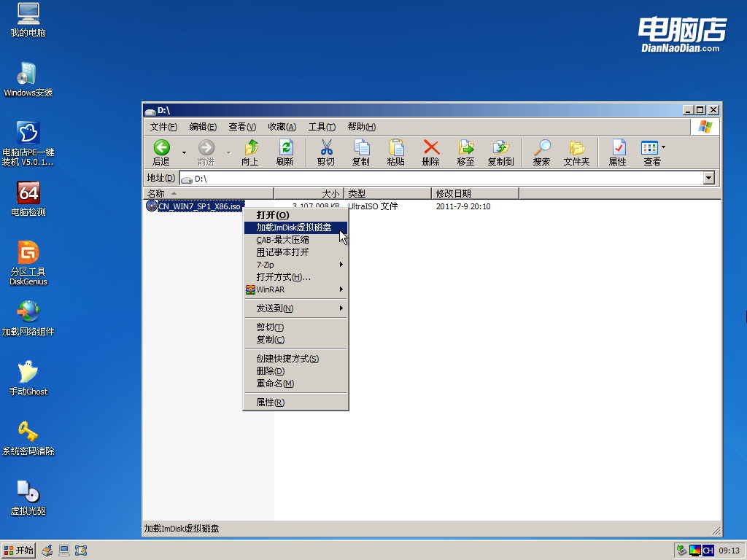
Task: Click the 删除 delete toolbar icon
Action: pyautogui.click(x=430, y=152)
